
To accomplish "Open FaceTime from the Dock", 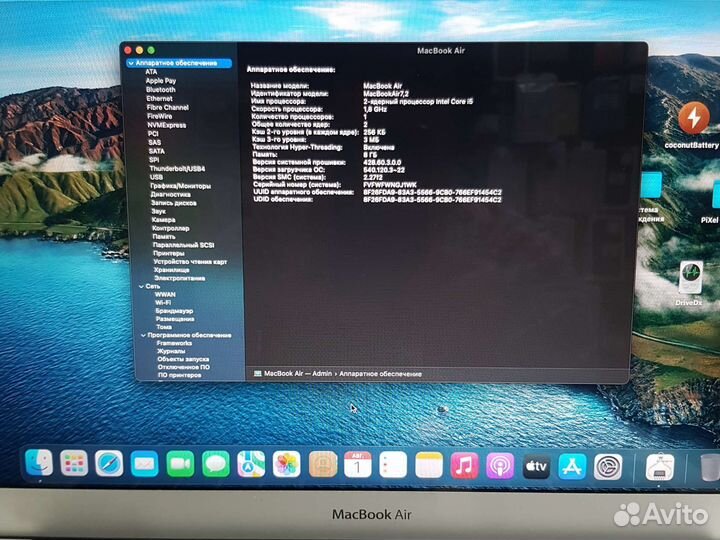I will coord(180,464).
